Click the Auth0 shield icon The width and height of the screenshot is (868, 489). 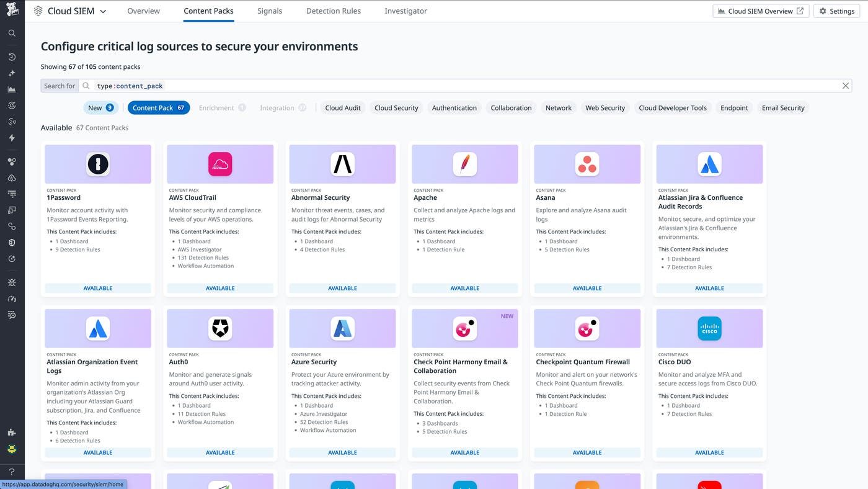220,328
